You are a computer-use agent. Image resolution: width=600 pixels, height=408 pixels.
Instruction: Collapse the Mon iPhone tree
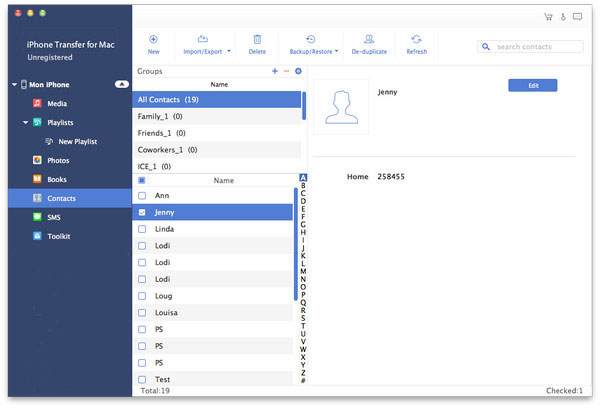tap(14, 84)
